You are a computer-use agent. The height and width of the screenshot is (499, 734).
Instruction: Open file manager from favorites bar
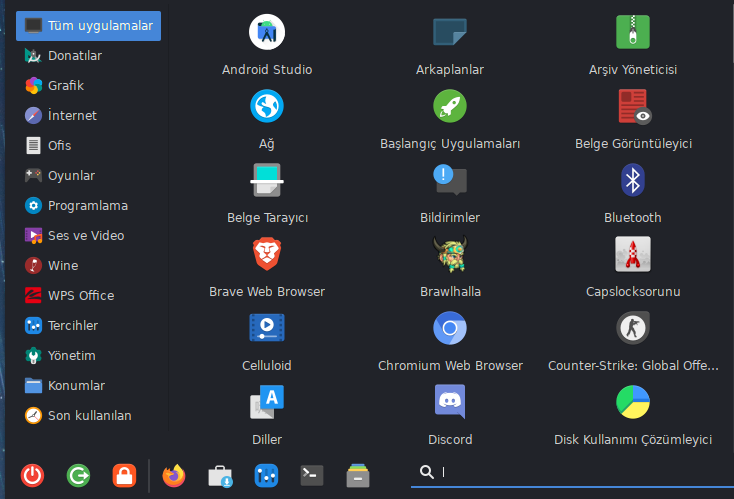click(x=358, y=476)
